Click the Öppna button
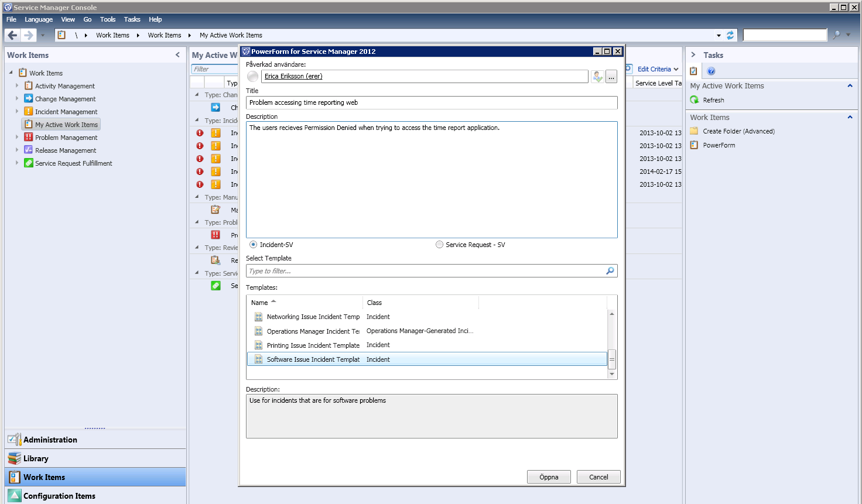 [x=549, y=477]
